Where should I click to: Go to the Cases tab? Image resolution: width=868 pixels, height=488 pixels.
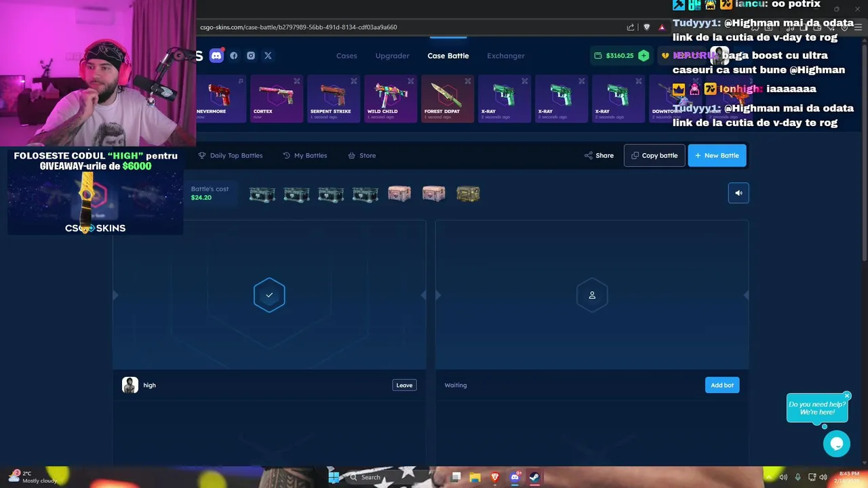347,56
